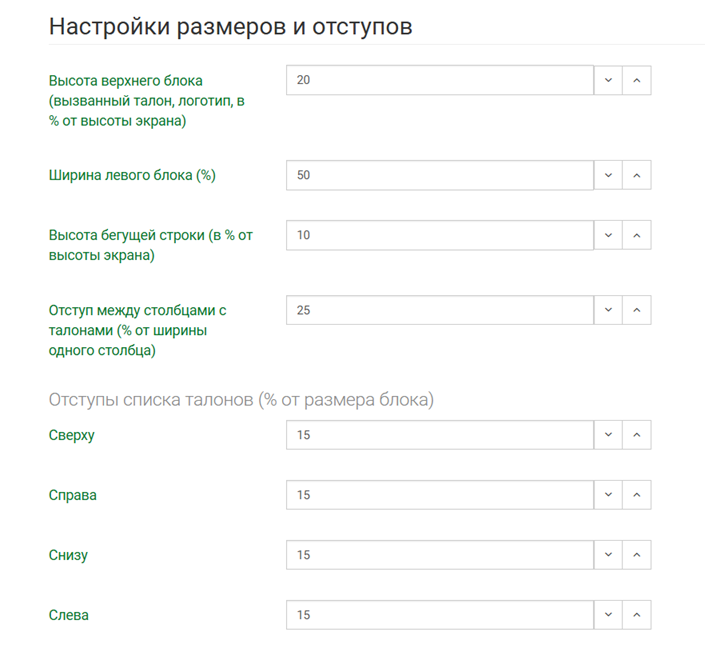Lower the Справа indent with down arrow

(x=608, y=495)
